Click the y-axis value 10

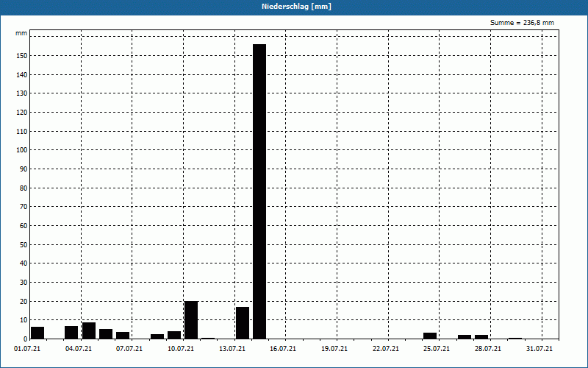tap(24, 320)
